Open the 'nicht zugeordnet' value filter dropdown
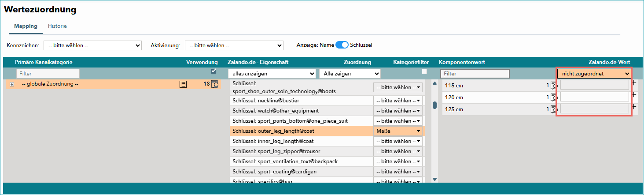Screen dimensions: 644x195 [x=594, y=74]
